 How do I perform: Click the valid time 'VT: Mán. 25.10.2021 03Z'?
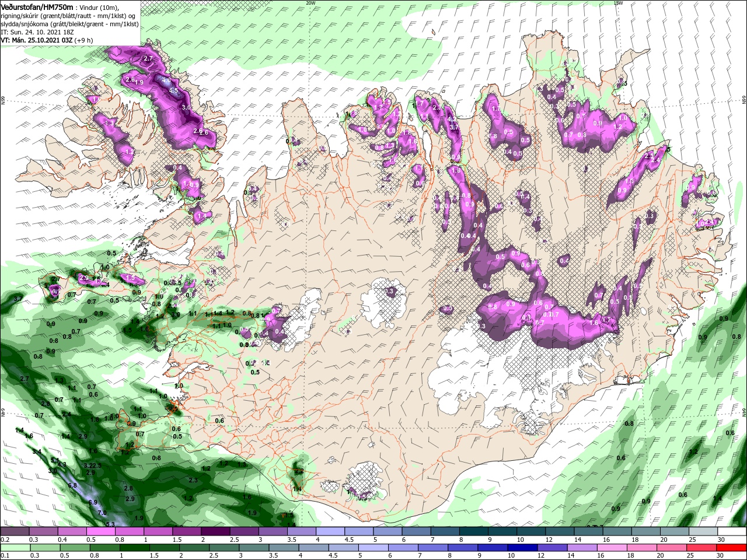pos(36,41)
